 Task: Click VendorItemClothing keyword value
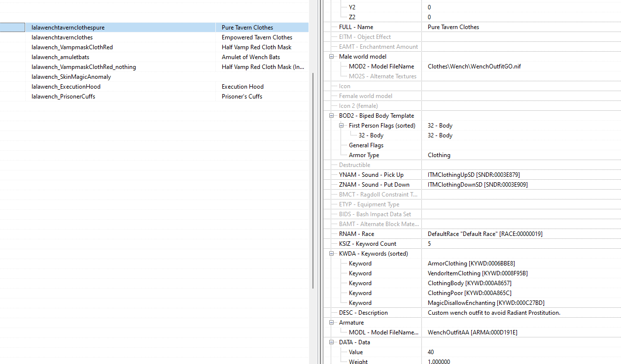click(478, 273)
